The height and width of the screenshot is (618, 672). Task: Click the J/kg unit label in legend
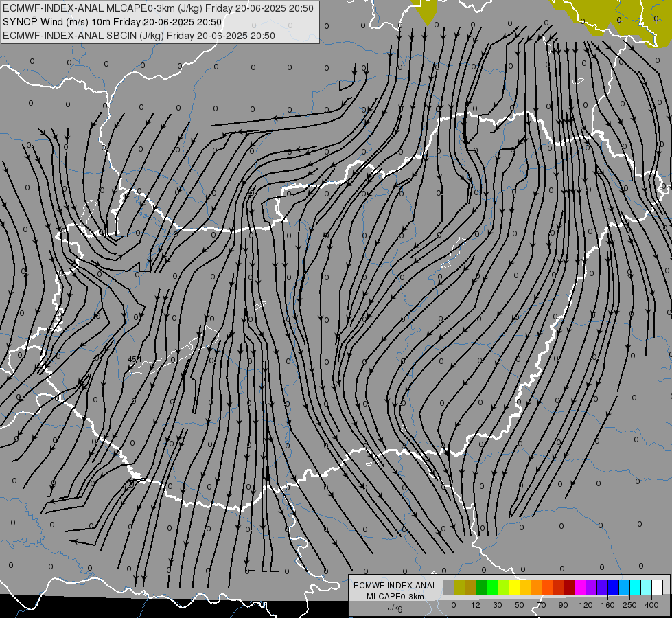click(x=395, y=608)
